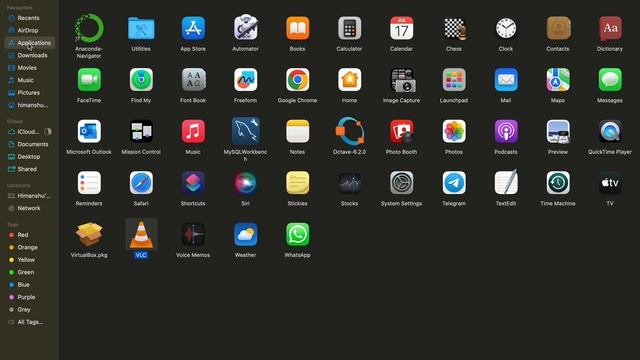Image resolution: width=640 pixels, height=360 pixels.
Task: Select the Calendar app icon
Action: pyautogui.click(x=402, y=28)
